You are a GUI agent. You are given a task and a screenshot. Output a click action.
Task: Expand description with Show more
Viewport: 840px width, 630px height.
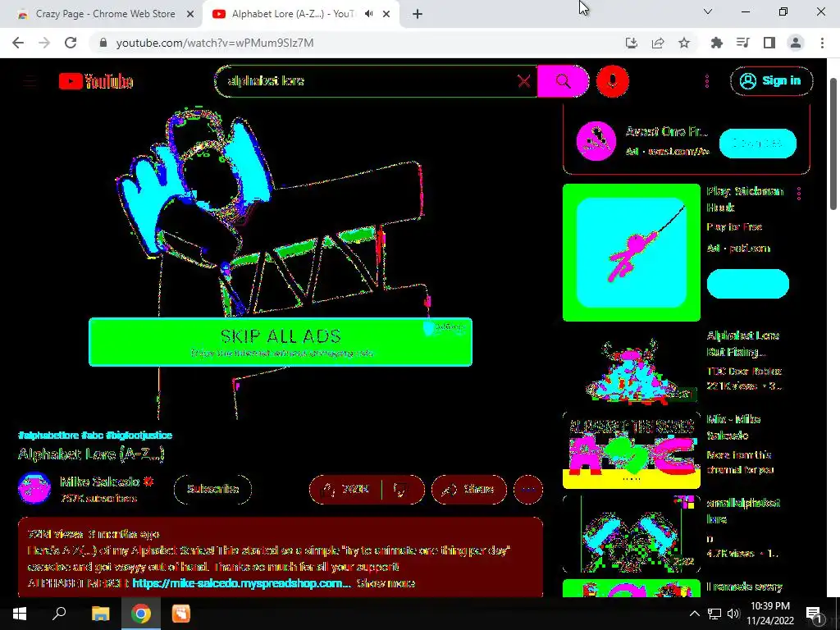pyautogui.click(x=386, y=583)
